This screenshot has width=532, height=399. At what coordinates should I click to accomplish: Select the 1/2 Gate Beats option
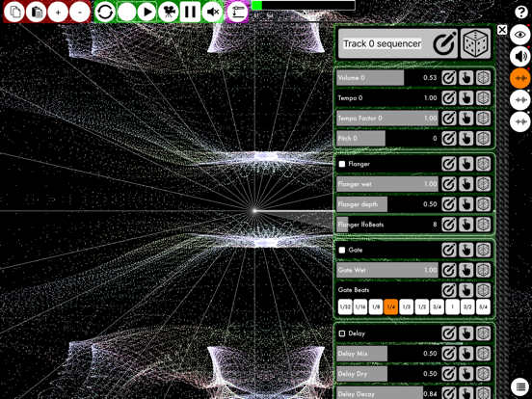tap(422, 307)
